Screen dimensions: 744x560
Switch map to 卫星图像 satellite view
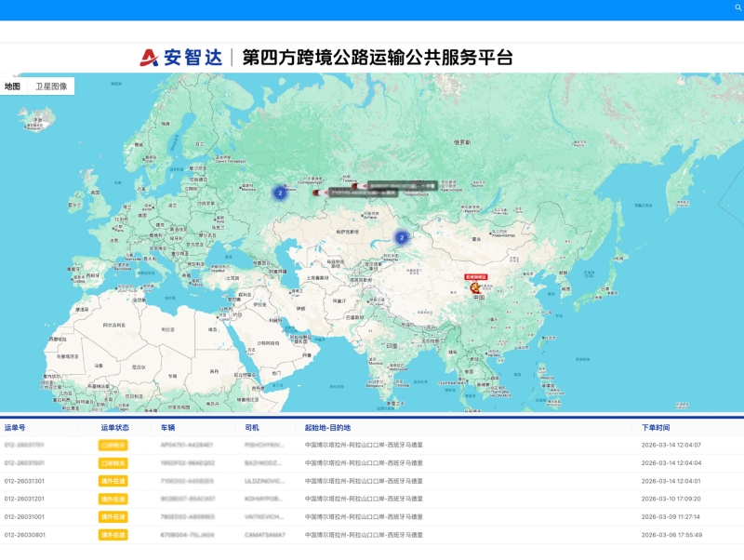point(51,87)
